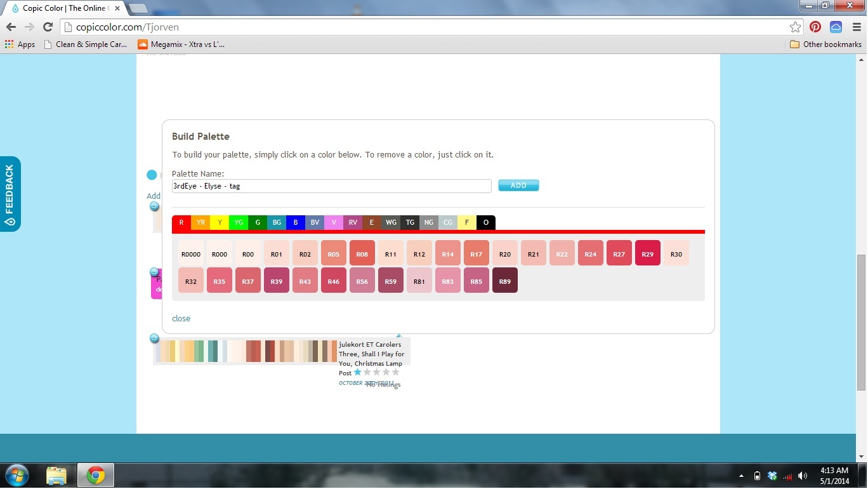Open the Megamix SoundCloud bookmark
The width and height of the screenshot is (868, 489).
tap(181, 44)
